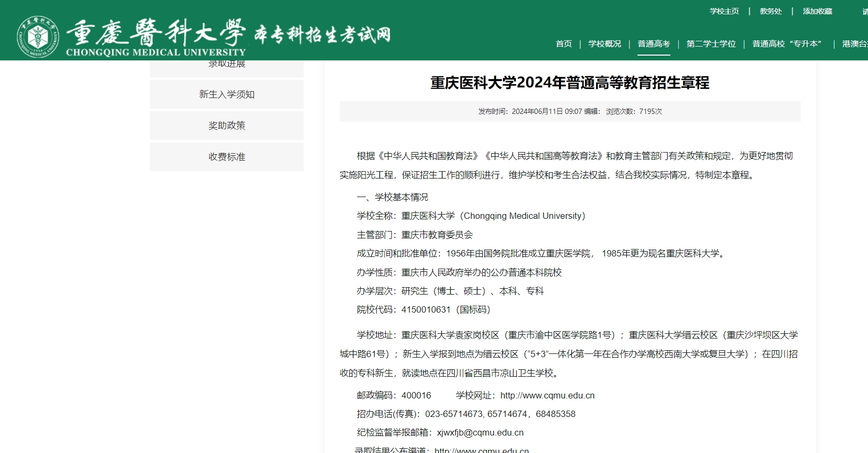Click the school website http://www.cqmu.edu.cn
This screenshot has height=453, width=868.
tap(547, 396)
